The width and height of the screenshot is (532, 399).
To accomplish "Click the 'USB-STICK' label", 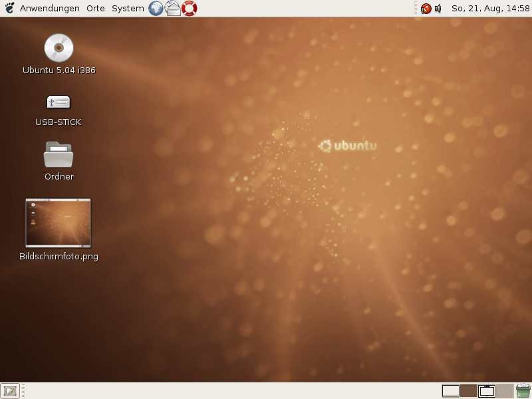I will (x=59, y=122).
